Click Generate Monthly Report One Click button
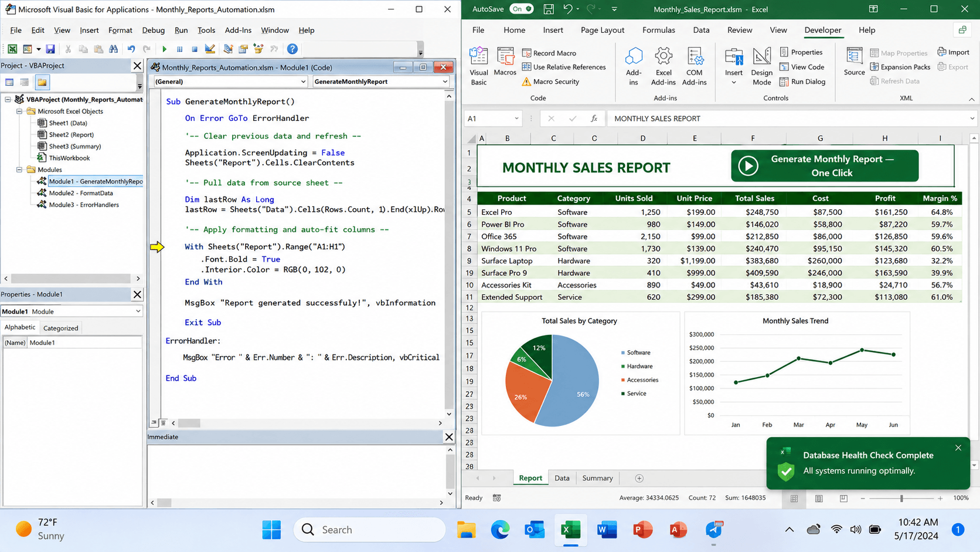This screenshot has width=980, height=552. 825,166
